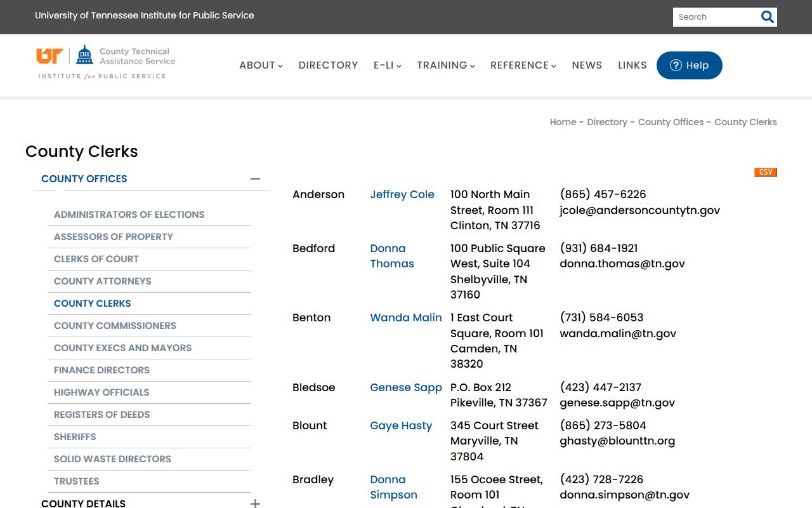Click phone number (865) 457-6226
812x508 pixels.
603,194
